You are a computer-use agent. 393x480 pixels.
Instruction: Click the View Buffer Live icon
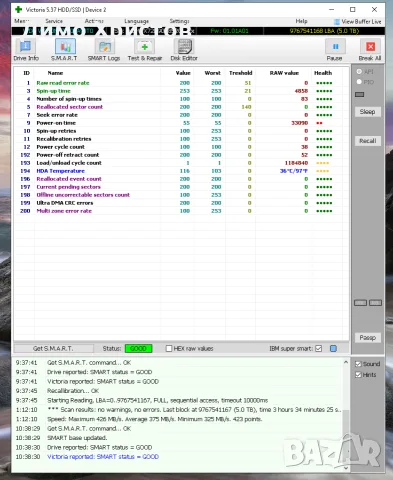tap(337, 22)
